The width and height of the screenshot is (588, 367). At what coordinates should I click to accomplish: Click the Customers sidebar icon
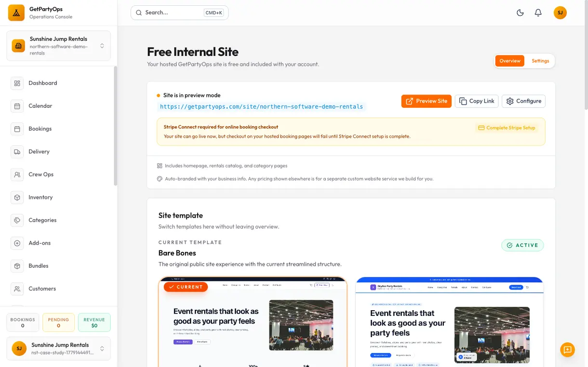(x=17, y=289)
